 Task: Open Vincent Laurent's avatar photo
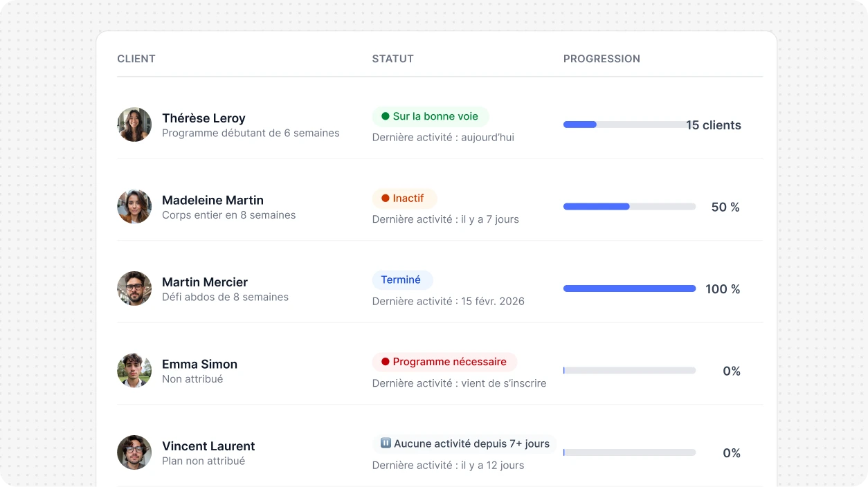click(134, 452)
